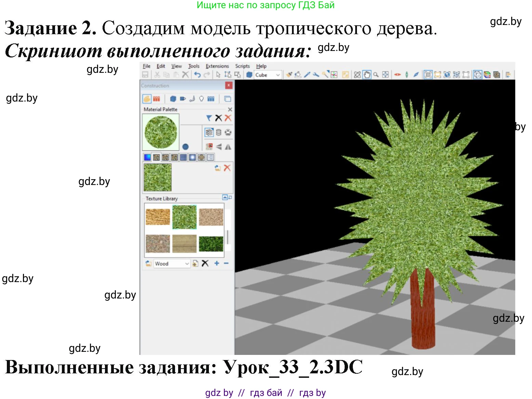Open the Cube shape dropdown
This screenshot has height=399, width=532.
point(278,75)
